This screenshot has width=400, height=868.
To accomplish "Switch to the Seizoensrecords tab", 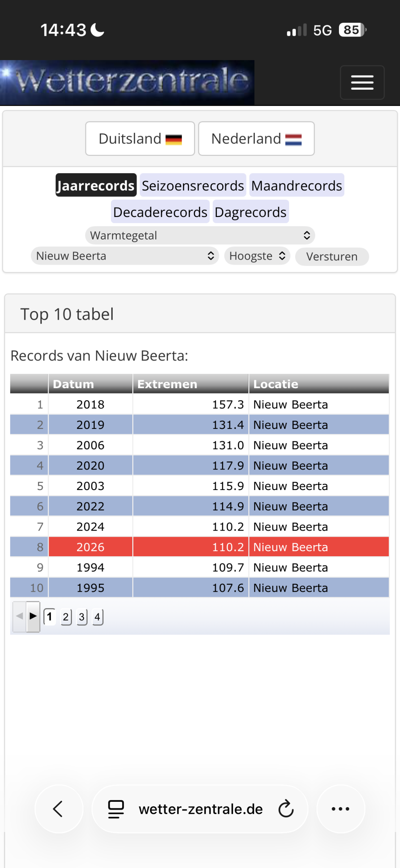I will 193,185.
